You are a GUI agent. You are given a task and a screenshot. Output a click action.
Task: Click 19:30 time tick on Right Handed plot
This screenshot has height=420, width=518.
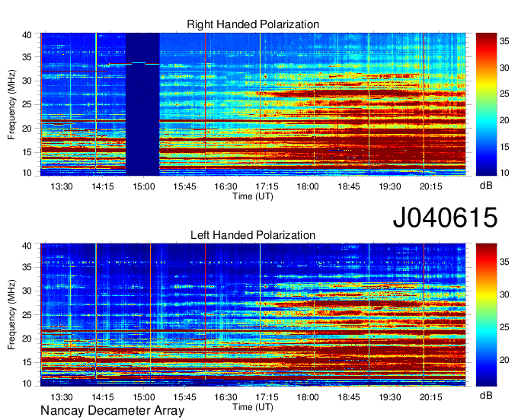pos(390,186)
